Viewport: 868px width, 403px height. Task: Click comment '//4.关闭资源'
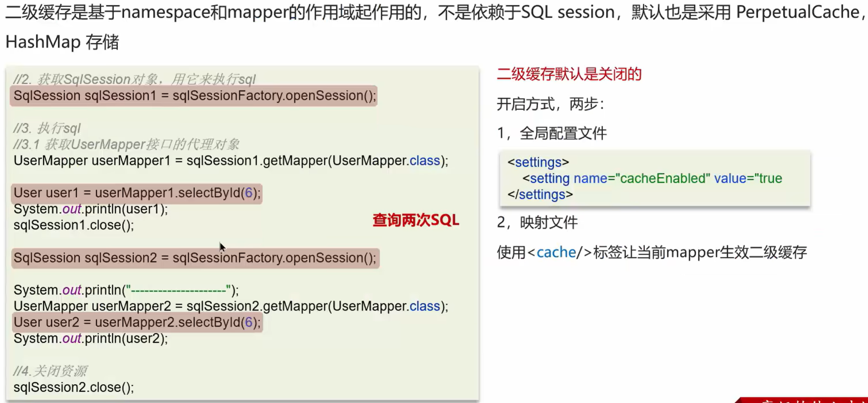[50, 371]
